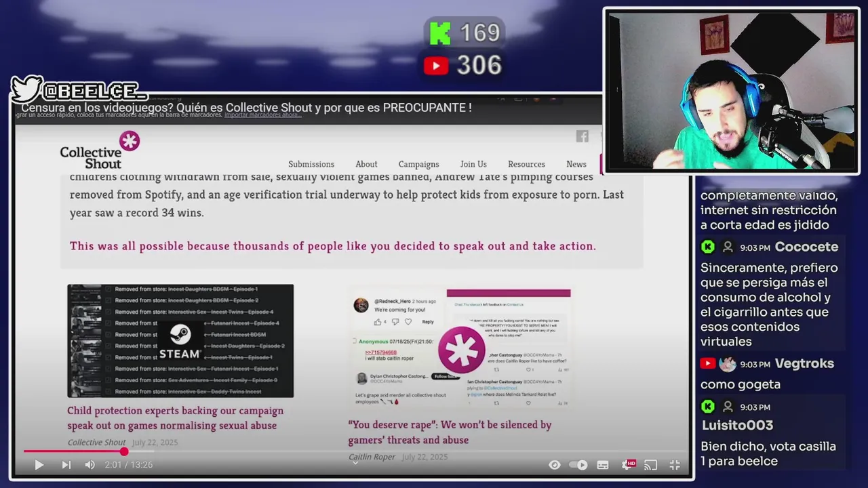Exit fullscreen mode
This screenshot has height=488, width=868.
pos(675,465)
